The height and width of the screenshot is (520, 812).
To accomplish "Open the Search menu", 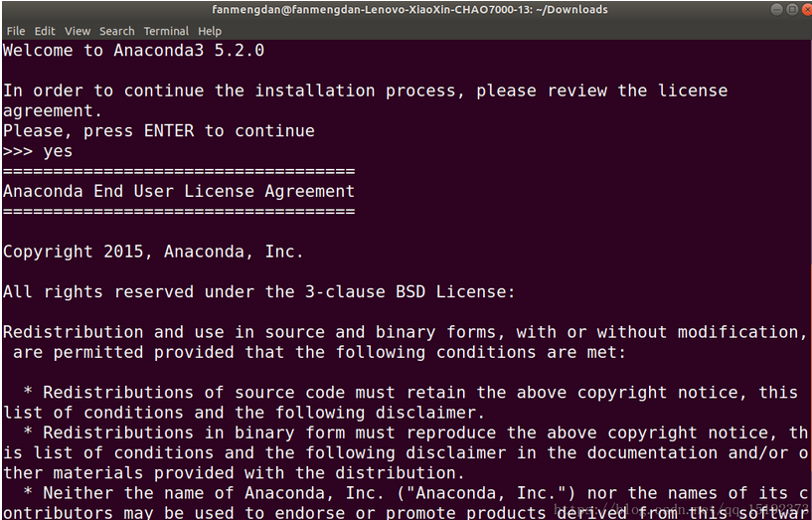I will tap(117, 31).
